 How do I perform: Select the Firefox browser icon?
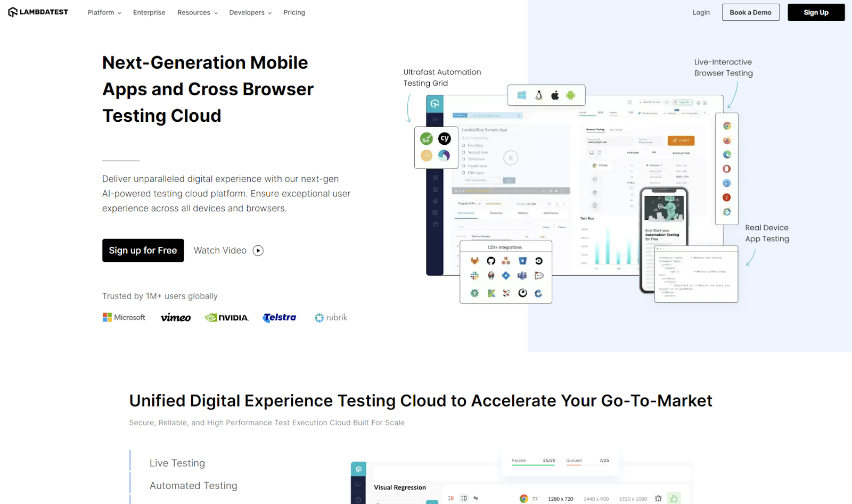tap(727, 140)
